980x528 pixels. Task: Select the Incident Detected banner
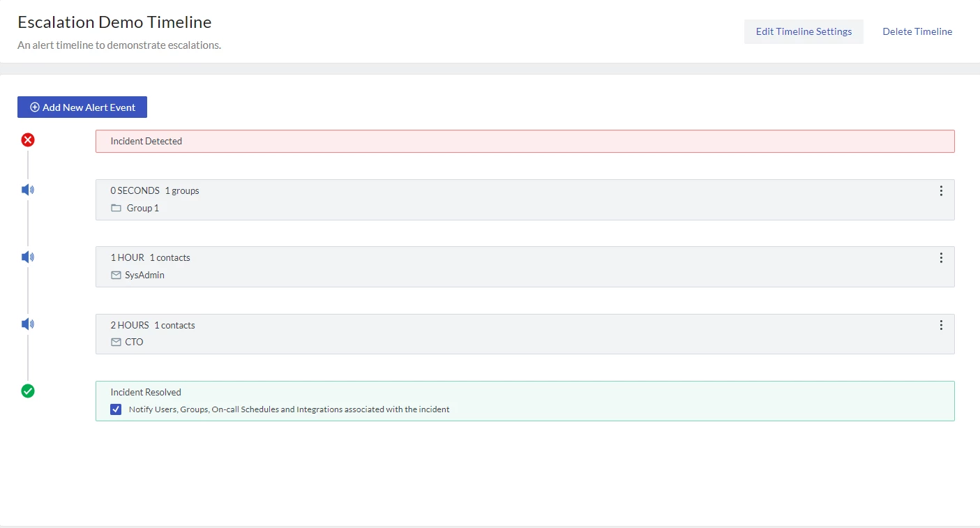click(525, 141)
